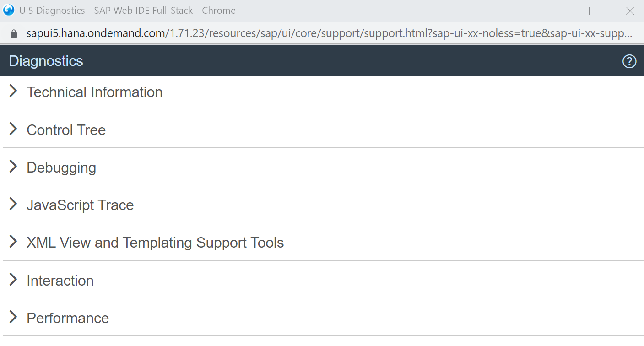Open the Performance panel heading
The height and width of the screenshot is (346, 644).
[x=68, y=318]
